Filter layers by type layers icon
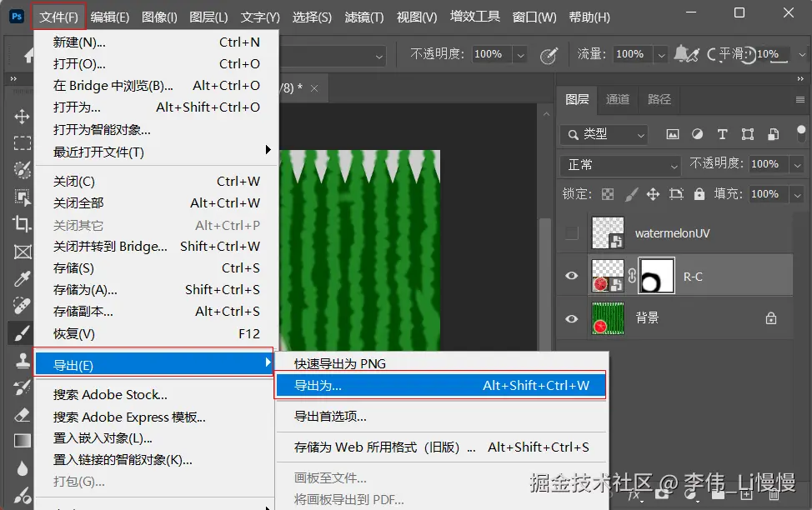Viewport: 812px width, 510px height. click(x=723, y=135)
